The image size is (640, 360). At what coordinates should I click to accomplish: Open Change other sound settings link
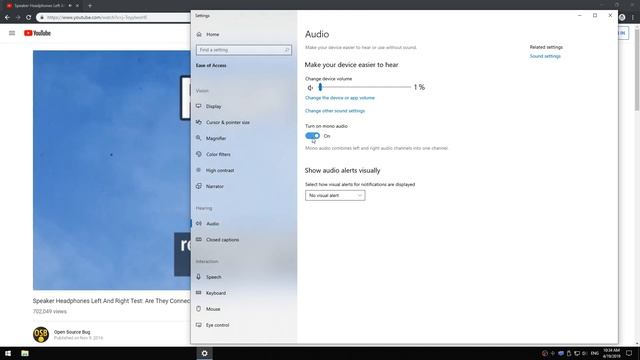pos(335,111)
